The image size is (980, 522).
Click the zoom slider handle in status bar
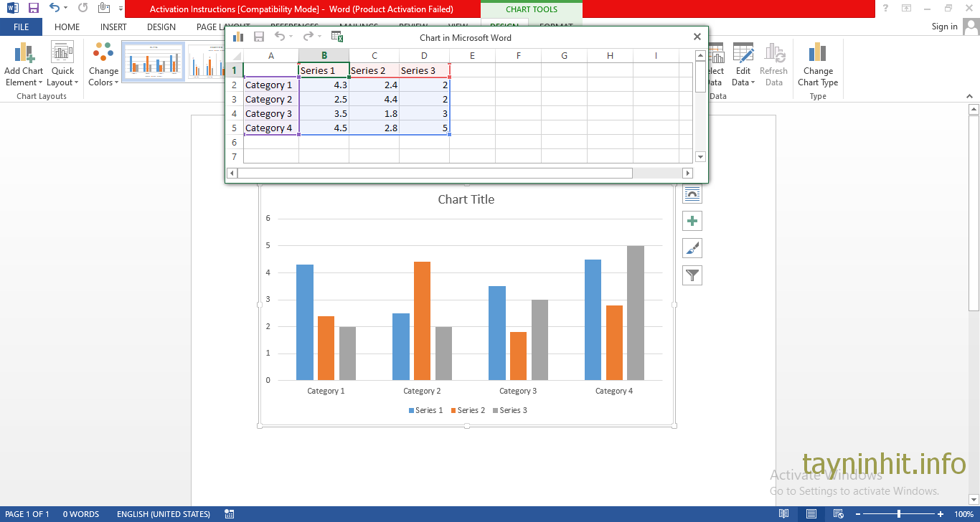pos(899,514)
